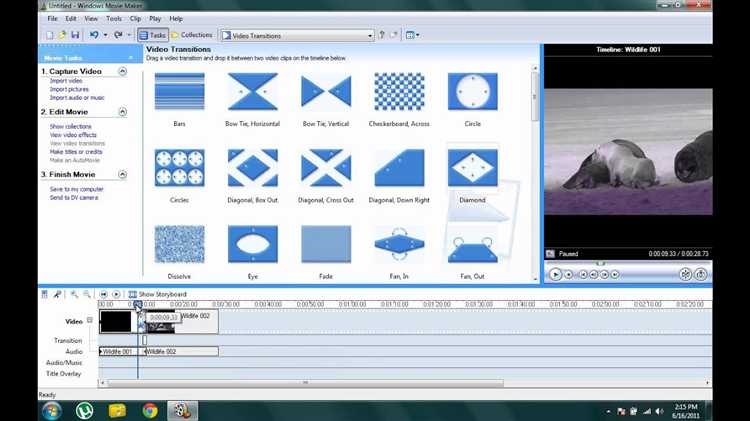This screenshot has width=750, height=421.
Task: Click the Make titles or credits link
Action: 78,151
